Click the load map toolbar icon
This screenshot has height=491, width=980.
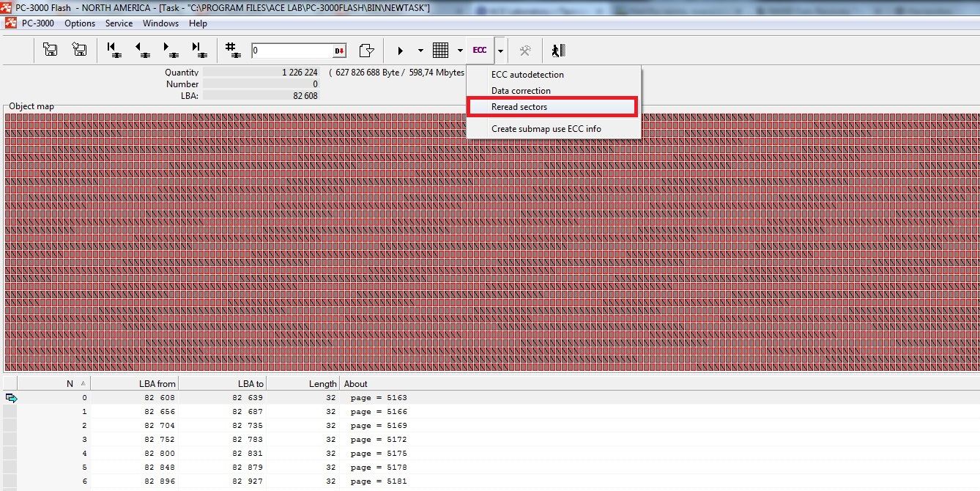[79, 50]
